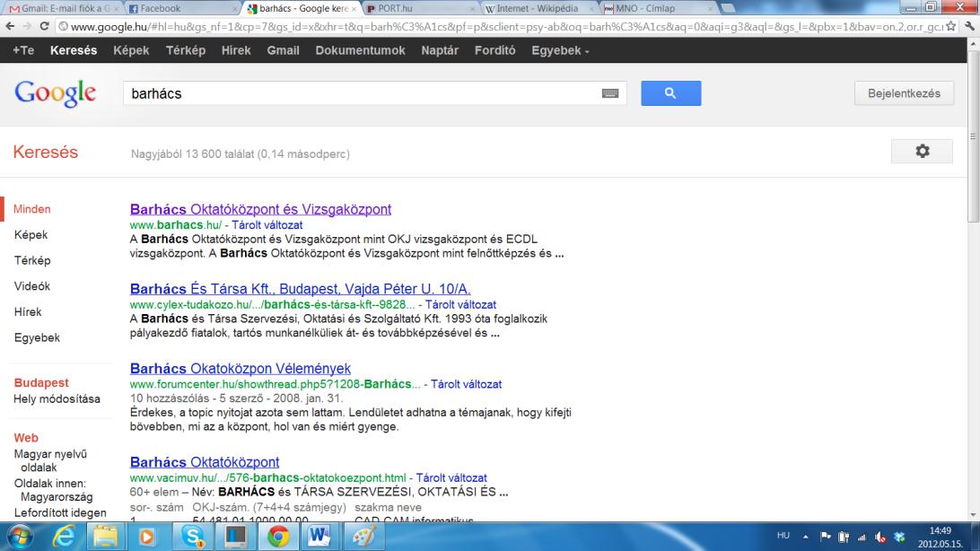Viewport: 980px width, 551px height.
Task: Switch to the MNO - Címlap tab
Action: 658,8
